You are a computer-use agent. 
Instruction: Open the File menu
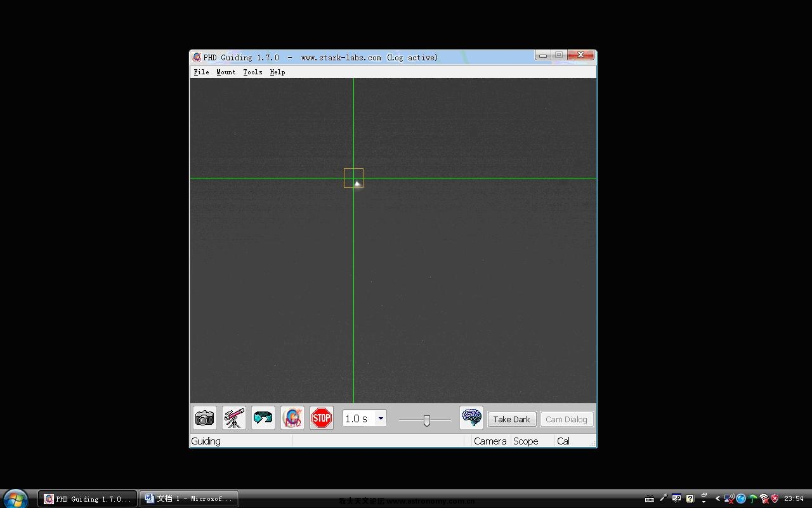coord(201,72)
